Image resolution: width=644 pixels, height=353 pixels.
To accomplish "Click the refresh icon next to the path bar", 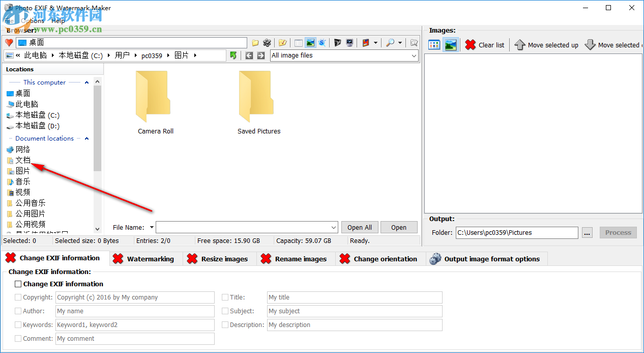I will [233, 55].
